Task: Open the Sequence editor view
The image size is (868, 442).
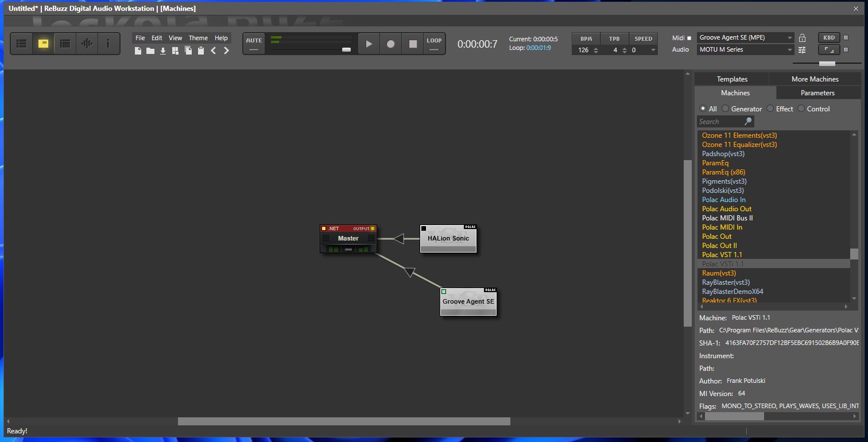Action: coord(65,44)
